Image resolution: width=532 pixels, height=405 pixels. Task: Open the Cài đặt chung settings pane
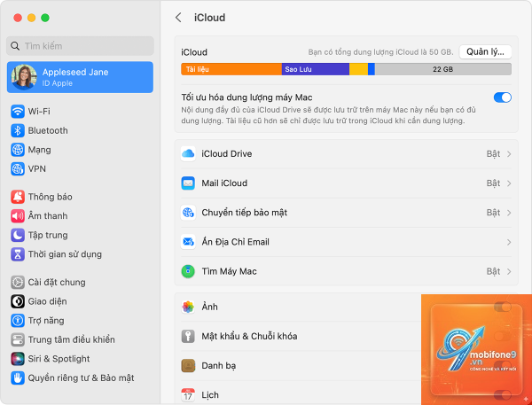[x=80, y=282]
